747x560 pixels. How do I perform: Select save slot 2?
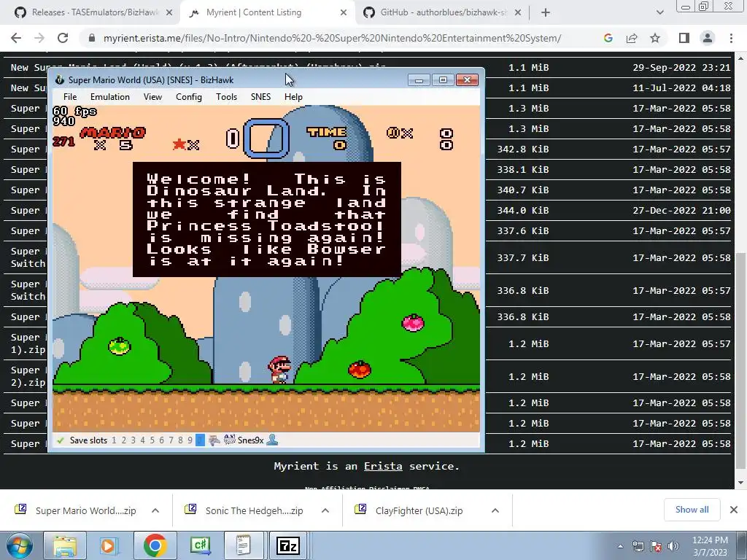tap(123, 440)
